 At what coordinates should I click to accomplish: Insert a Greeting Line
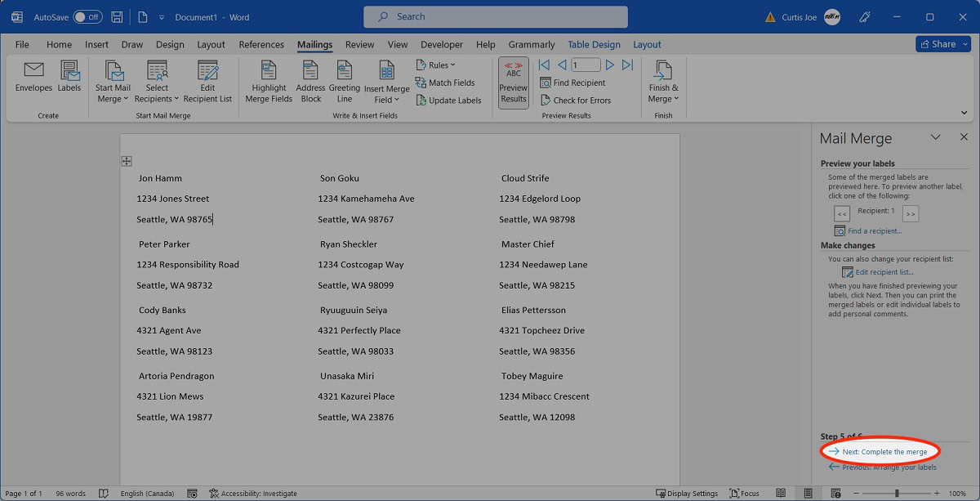(x=344, y=82)
